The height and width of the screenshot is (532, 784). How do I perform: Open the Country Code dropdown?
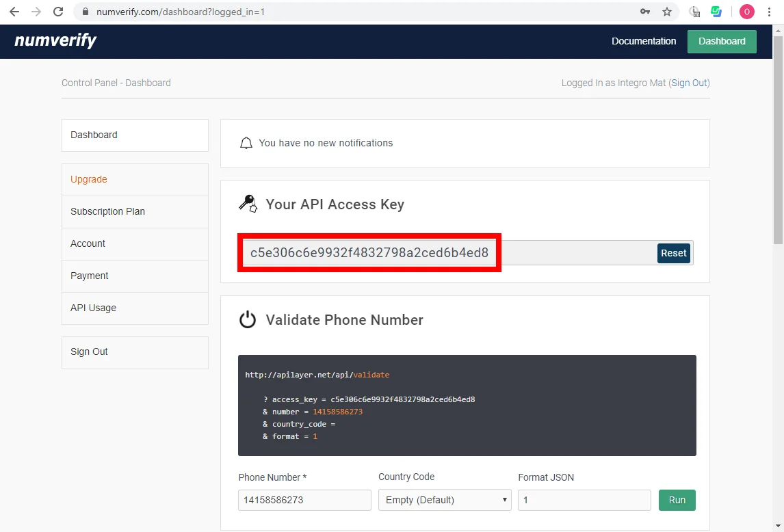445,500
